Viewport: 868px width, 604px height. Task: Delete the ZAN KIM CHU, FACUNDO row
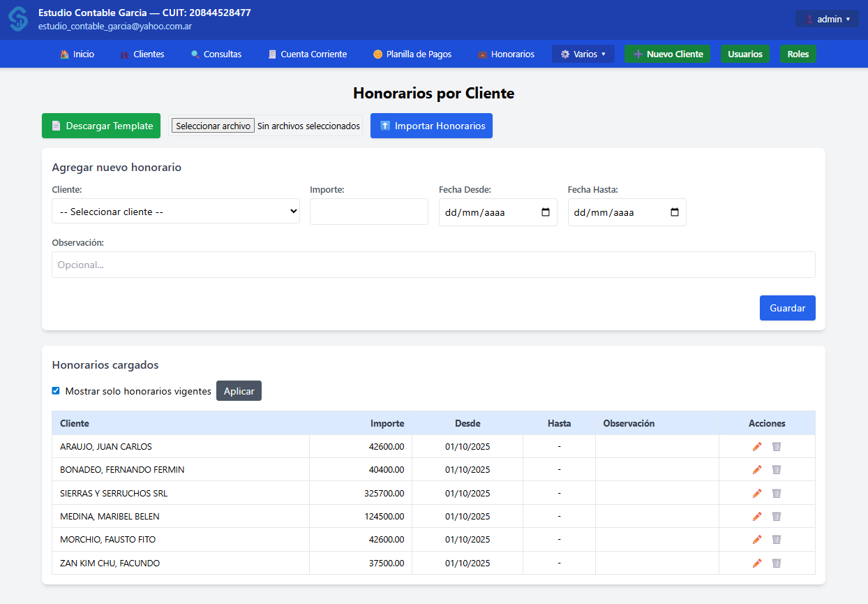pos(776,564)
